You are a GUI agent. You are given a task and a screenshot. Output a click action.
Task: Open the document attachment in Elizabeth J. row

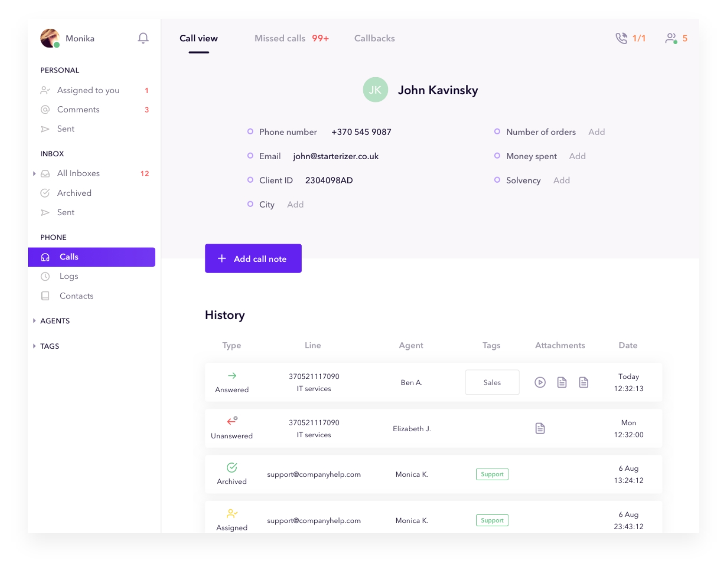coord(540,428)
